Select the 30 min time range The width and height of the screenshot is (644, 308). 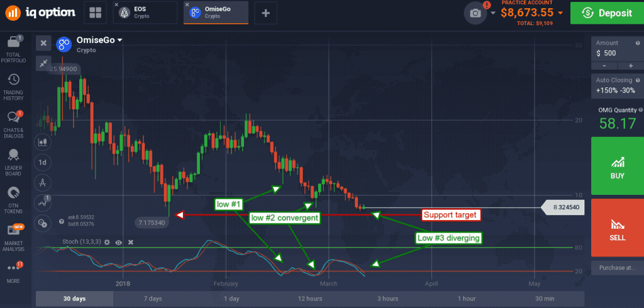pyautogui.click(x=545, y=299)
